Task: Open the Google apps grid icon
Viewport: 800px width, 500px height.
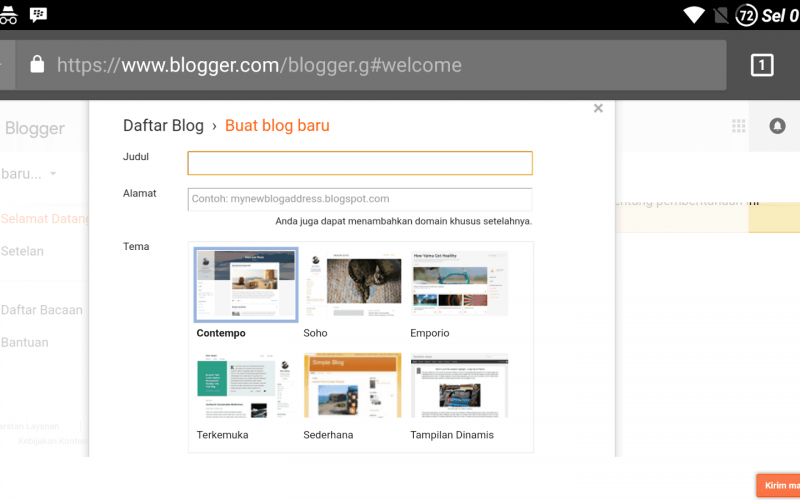Action: point(738,126)
